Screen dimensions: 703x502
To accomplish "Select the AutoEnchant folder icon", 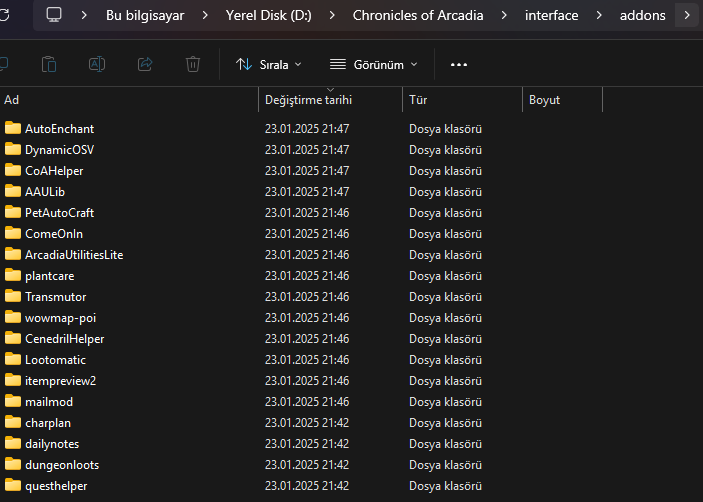I will pos(13,128).
